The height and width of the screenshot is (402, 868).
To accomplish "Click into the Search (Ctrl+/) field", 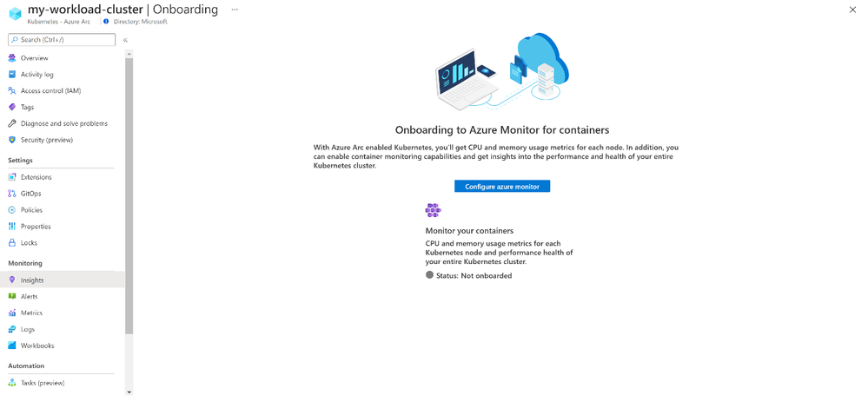I will click(x=62, y=40).
